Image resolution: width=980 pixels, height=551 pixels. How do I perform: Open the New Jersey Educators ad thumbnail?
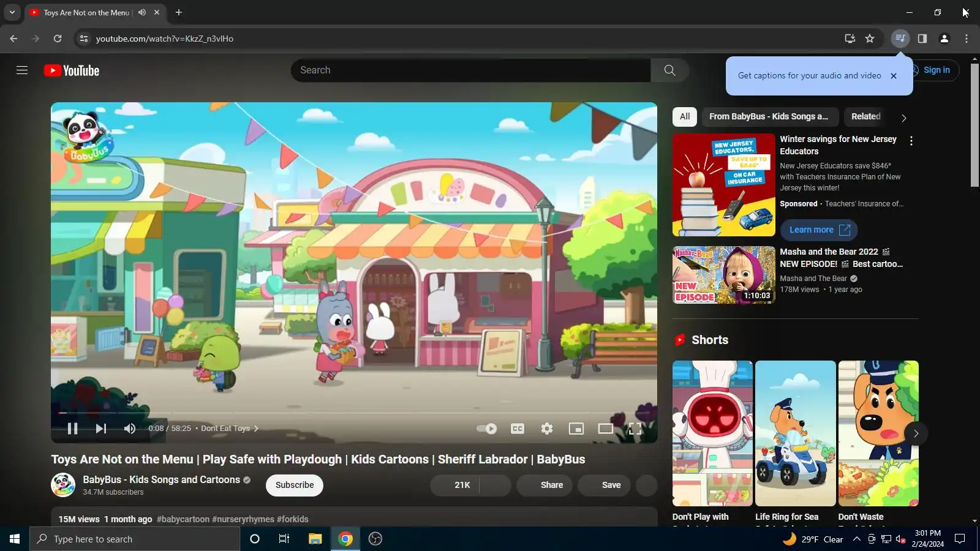724,185
